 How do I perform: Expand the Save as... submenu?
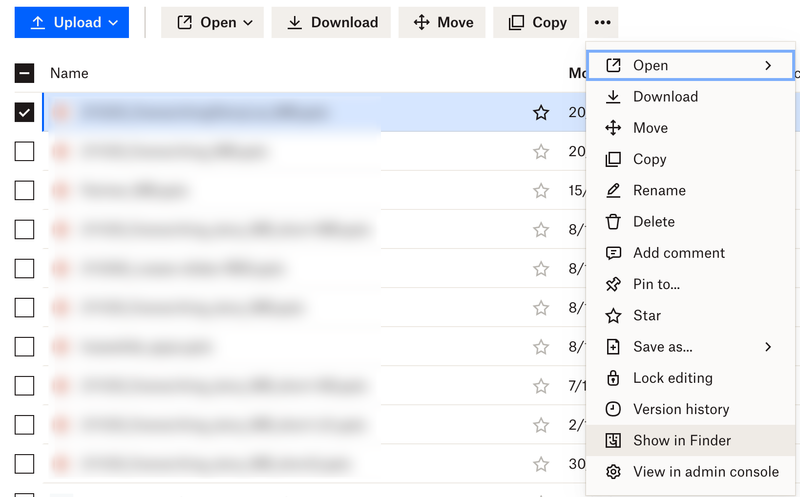pyautogui.click(x=690, y=347)
